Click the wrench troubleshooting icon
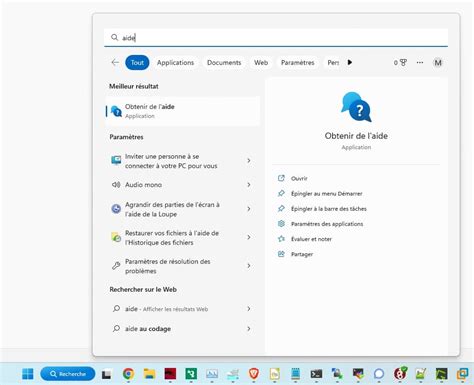This screenshot has width=474, height=385. (116, 266)
